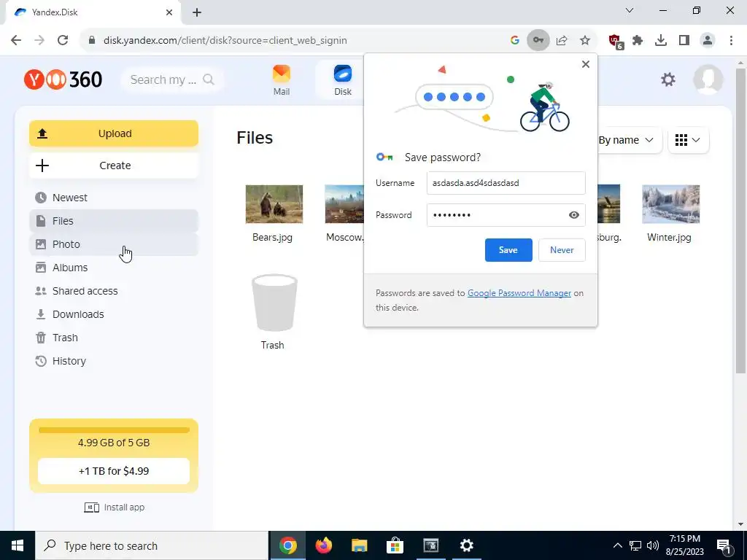Open a new browser tab
This screenshot has width=747, height=560.
click(197, 12)
